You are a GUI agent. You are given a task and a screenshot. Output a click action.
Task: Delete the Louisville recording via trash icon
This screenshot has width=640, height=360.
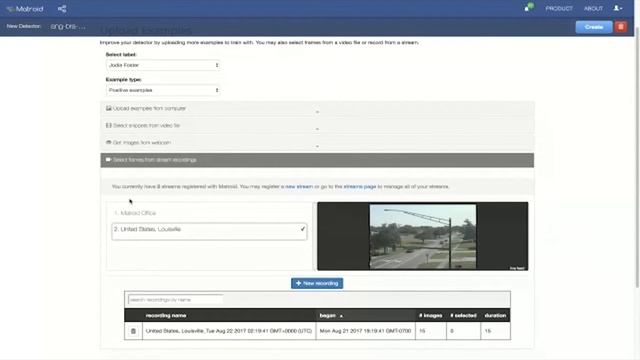coord(133,331)
